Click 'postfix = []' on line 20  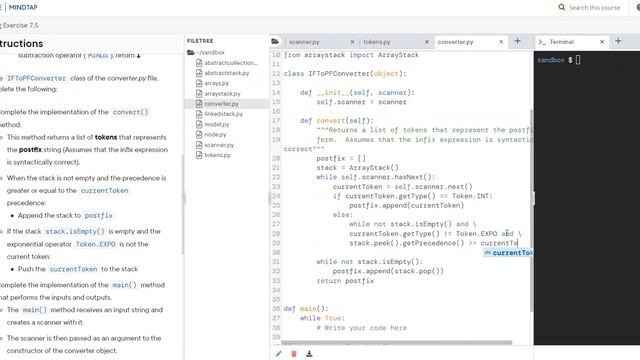point(341,158)
